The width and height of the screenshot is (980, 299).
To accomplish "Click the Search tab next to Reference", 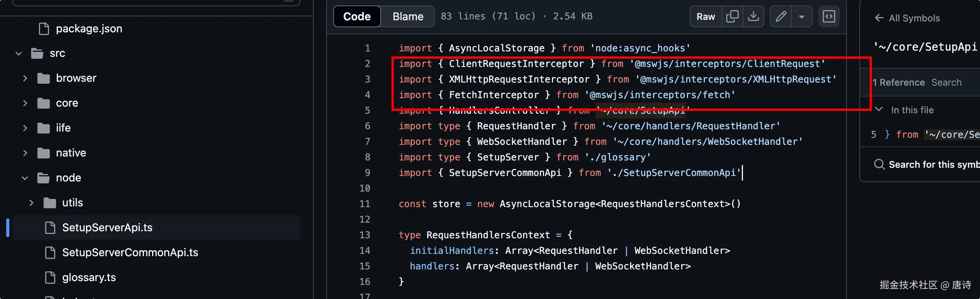I will (946, 83).
